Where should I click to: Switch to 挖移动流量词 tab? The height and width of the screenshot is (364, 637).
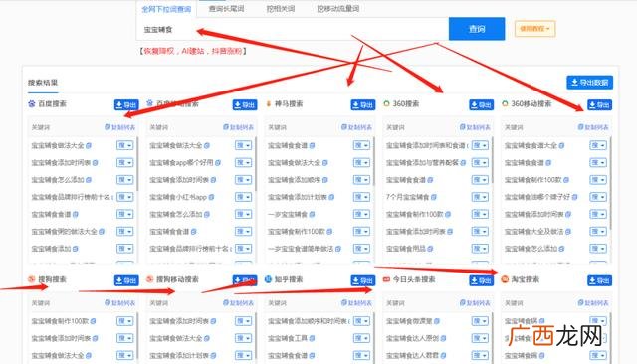tap(338, 9)
